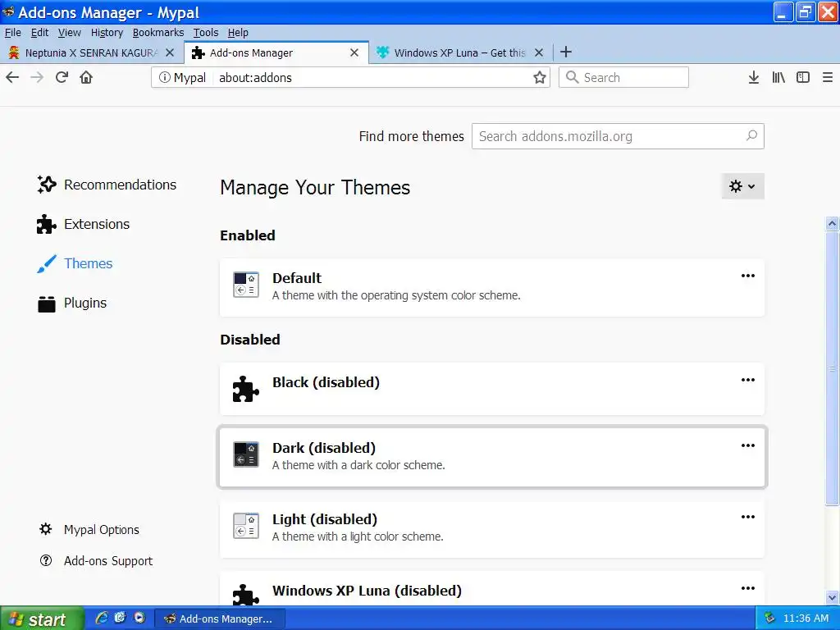Open the View menu

click(x=69, y=33)
